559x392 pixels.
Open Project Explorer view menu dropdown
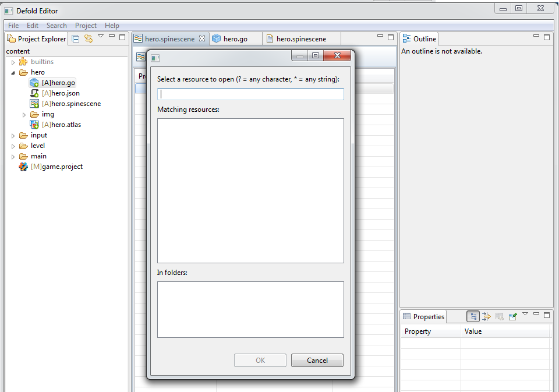pyautogui.click(x=100, y=36)
